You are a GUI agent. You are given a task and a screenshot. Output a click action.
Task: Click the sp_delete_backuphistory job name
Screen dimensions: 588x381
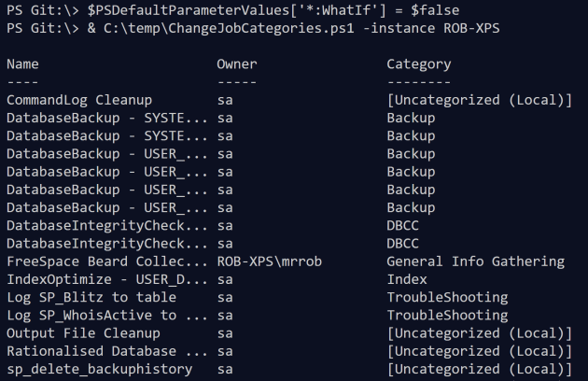[x=99, y=369]
